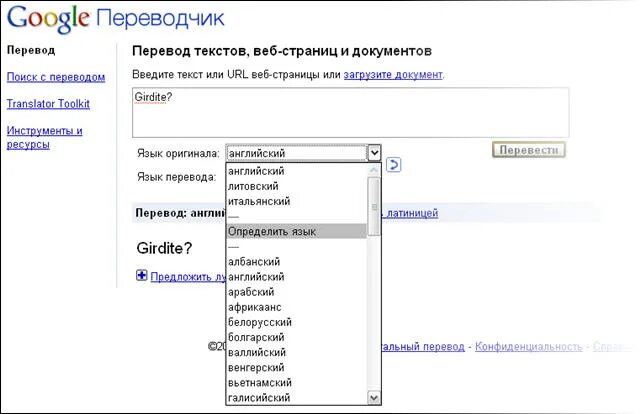Select болгарский in the language list
This screenshot has height=414, width=640.
296,337
